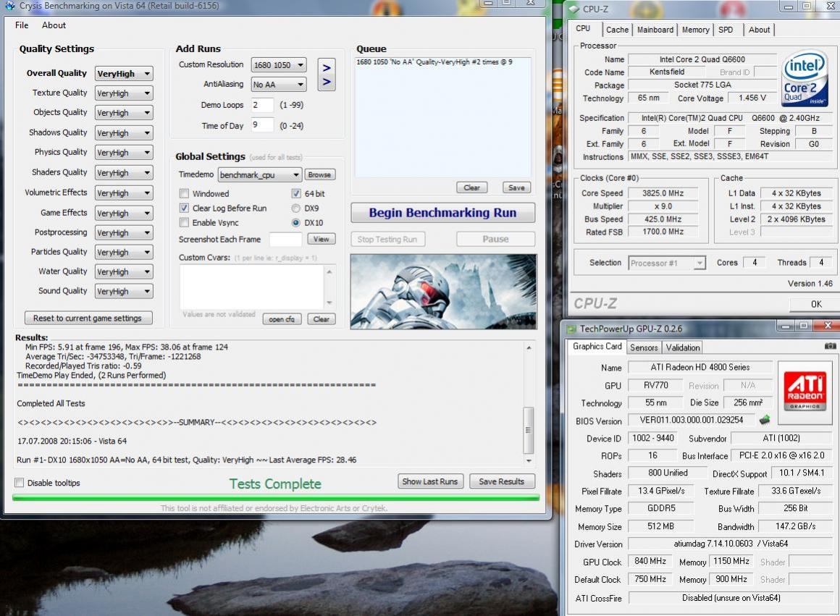
Task: Click the Intel Core 2 Quad logo
Action: coord(804,77)
